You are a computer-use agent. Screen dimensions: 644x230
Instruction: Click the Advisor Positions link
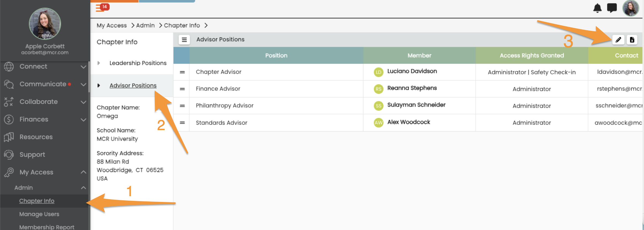click(133, 86)
